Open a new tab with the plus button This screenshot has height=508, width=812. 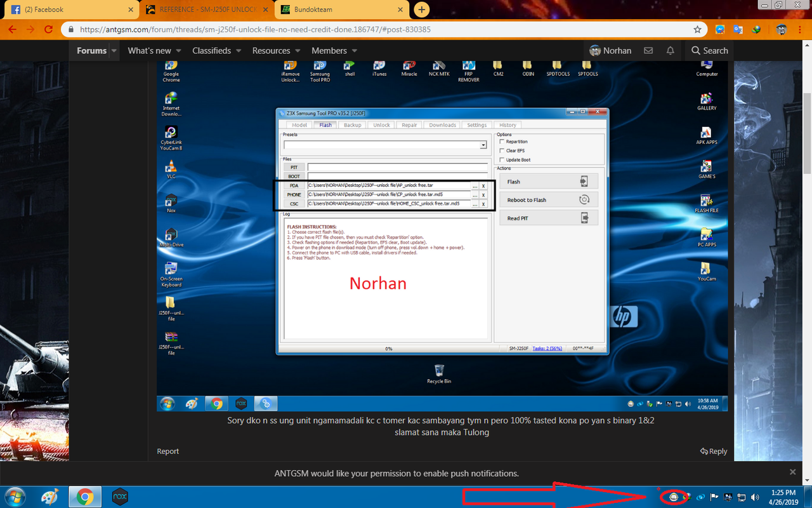(421, 10)
